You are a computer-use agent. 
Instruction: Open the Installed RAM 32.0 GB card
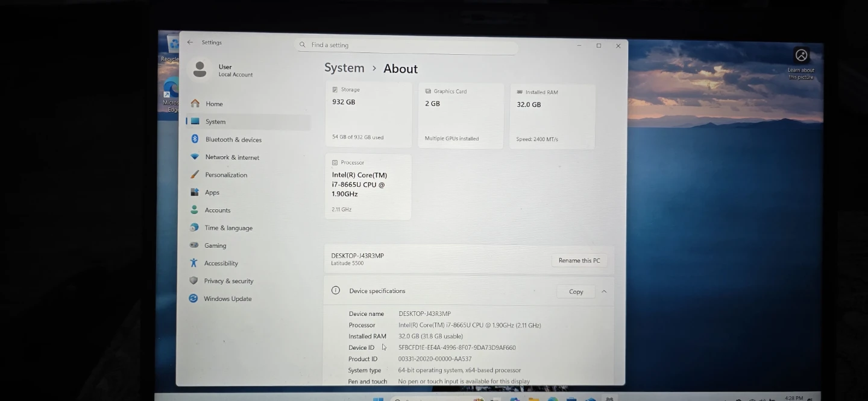click(x=552, y=117)
